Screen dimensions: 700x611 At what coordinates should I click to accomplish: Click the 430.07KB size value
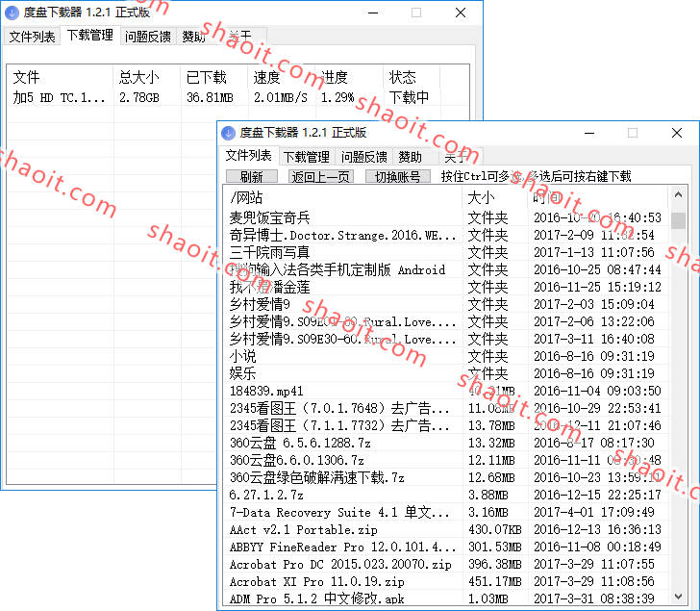tap(494, 530)
